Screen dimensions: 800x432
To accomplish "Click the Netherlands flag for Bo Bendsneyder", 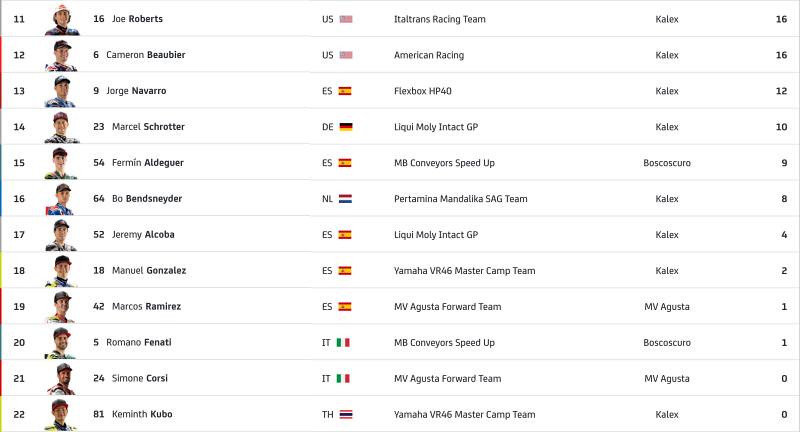I will 345,199.
